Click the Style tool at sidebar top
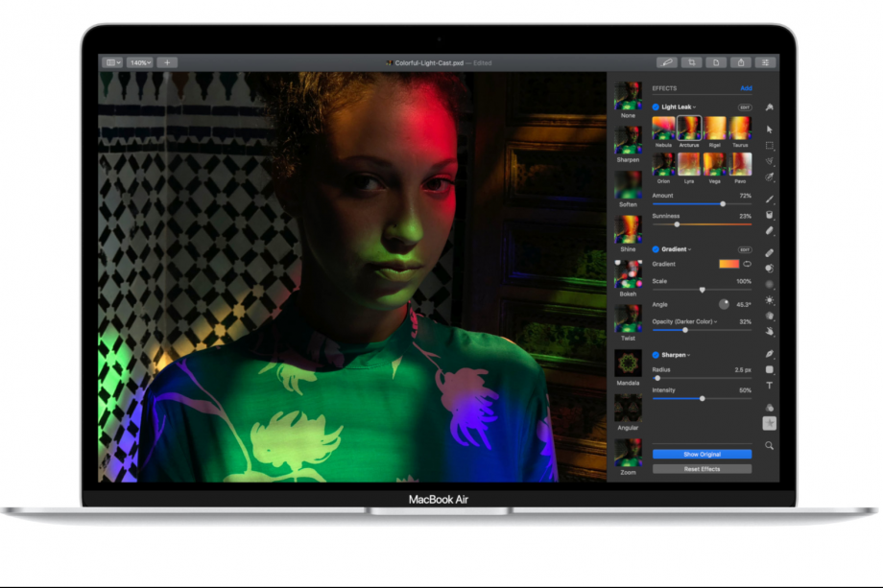The height and width of the screenshot is (588, 883). 769,106
